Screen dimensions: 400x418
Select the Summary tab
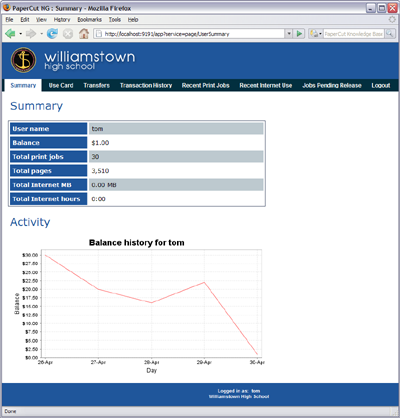click(x=23, y=85)
